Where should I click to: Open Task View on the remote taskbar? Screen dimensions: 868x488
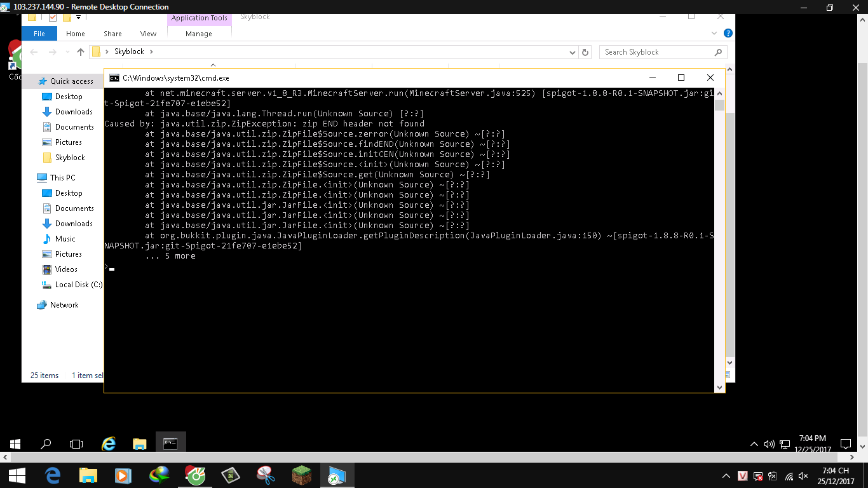(x=76, y=444)
